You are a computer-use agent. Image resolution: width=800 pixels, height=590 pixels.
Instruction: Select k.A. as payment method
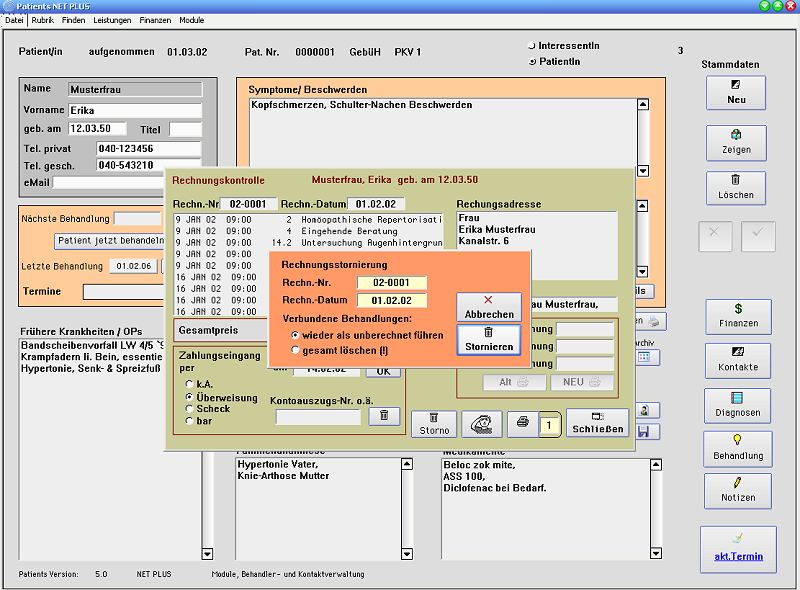tap(189, 384)
